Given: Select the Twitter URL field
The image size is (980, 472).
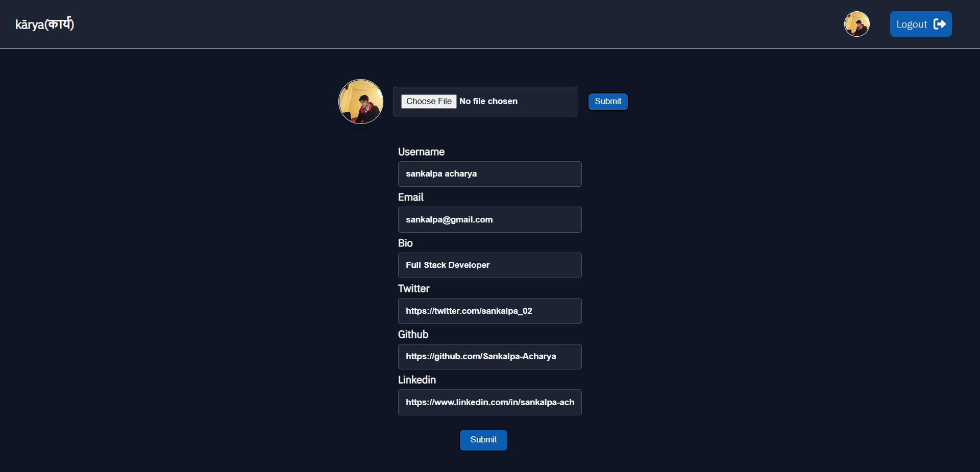Looking at the screenshot, I should (489, 311).
